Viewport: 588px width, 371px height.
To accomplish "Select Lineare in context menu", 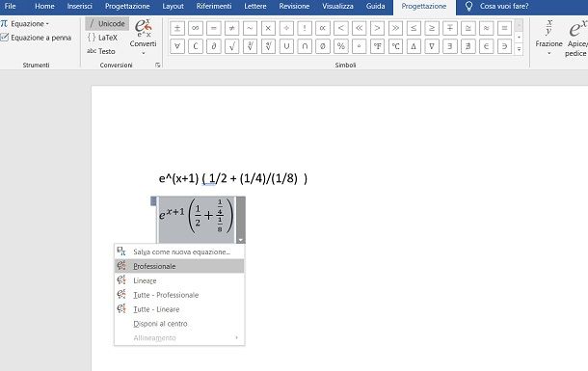I will tap(179, 280).
